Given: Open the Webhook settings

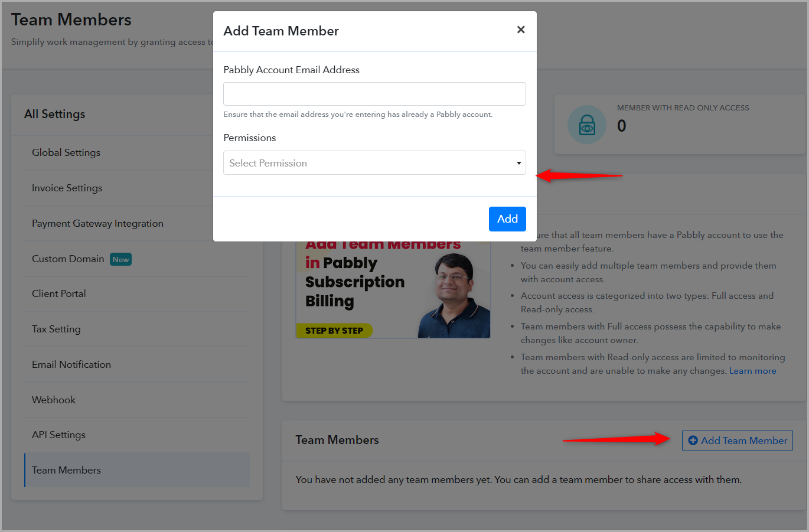Looking at the screenshot, I should [54, 400].
